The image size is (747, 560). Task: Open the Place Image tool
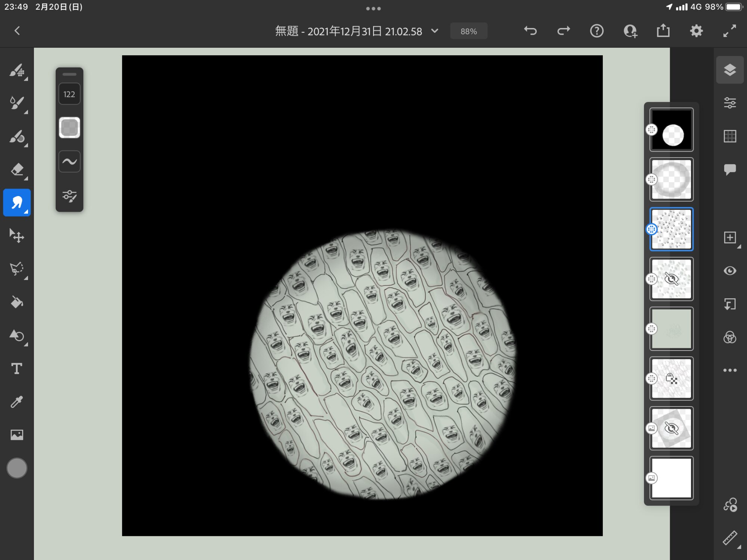[17, 435]
